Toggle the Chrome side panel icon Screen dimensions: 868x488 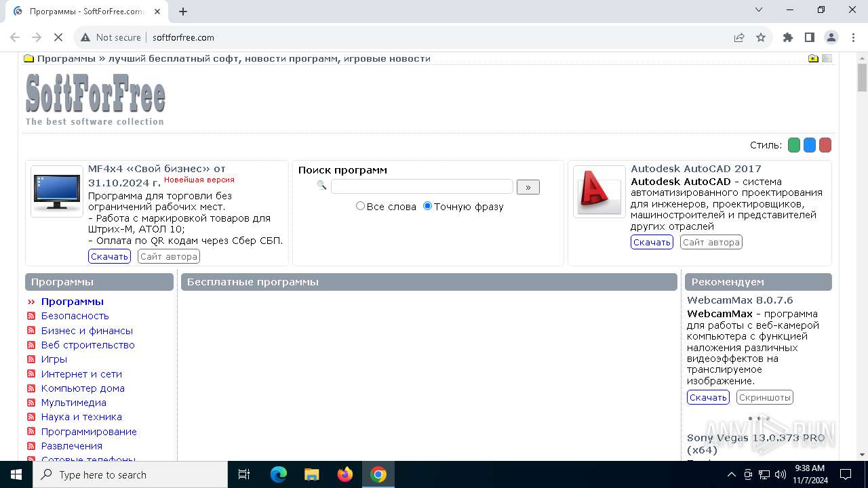(810, 37)
